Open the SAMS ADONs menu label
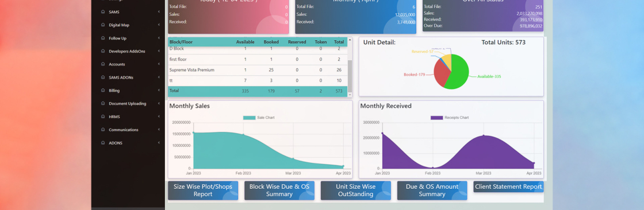 click(x=121, y=77)
